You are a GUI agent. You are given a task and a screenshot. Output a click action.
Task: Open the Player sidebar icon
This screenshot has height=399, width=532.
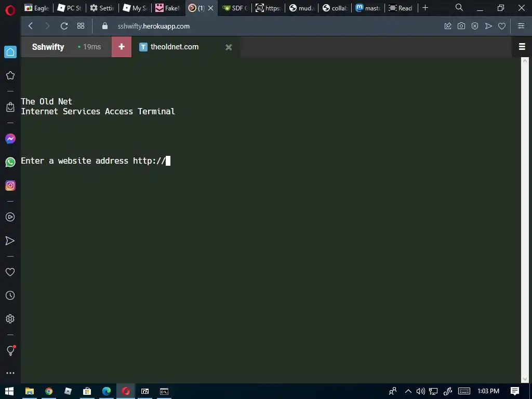[x=10, y=217]
